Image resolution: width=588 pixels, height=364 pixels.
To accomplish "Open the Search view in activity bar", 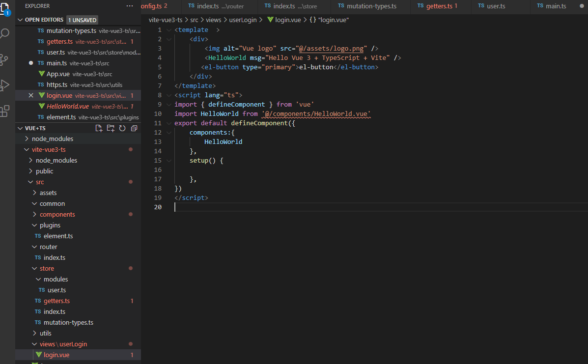I will coord(5,34).
